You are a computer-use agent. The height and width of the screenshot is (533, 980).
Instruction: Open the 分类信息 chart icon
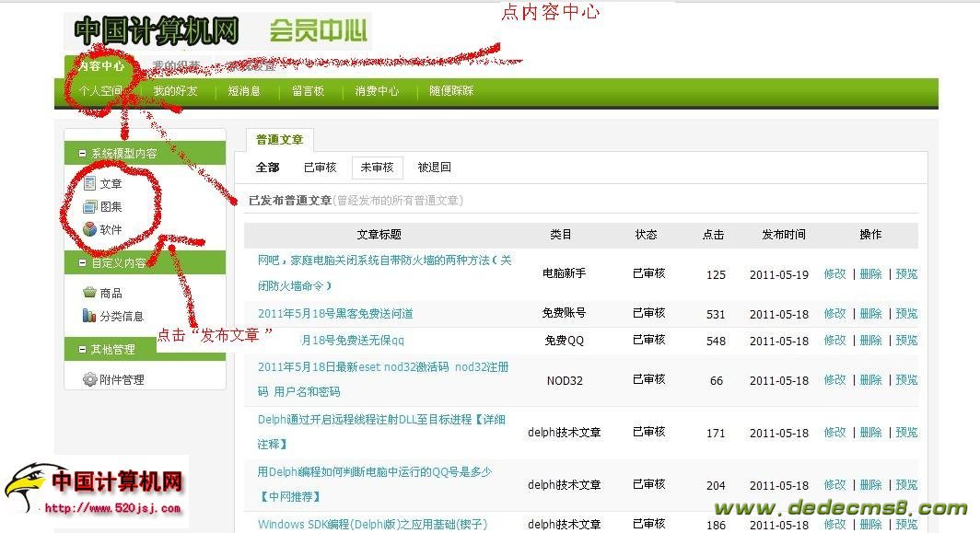tap(89, 316)
